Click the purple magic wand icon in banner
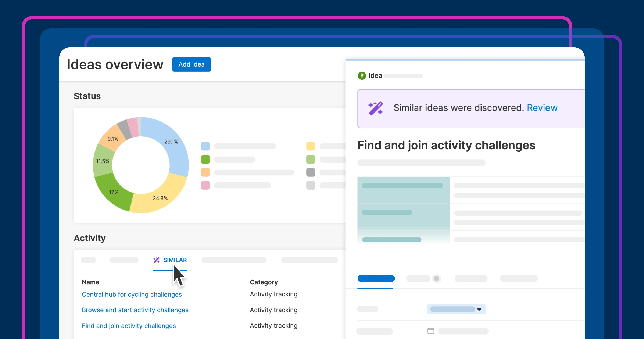This screenshot has height=339, width=644. click(375, 108)
